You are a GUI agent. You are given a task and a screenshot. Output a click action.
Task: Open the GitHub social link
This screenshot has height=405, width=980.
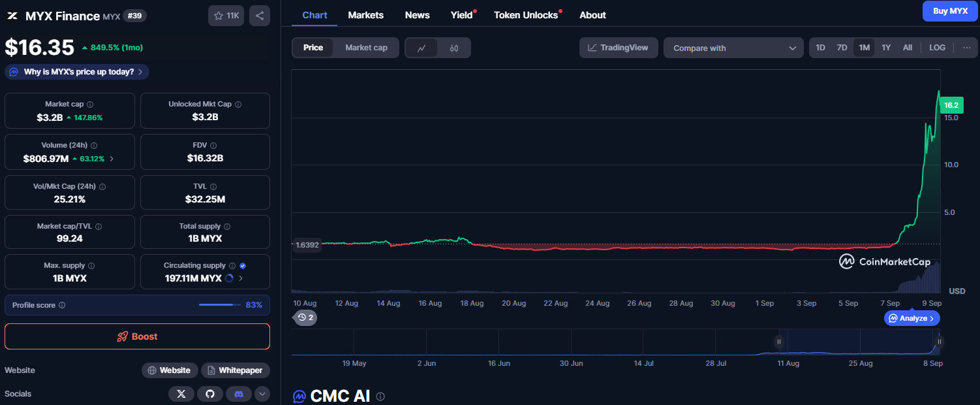[x=210, y=394]
